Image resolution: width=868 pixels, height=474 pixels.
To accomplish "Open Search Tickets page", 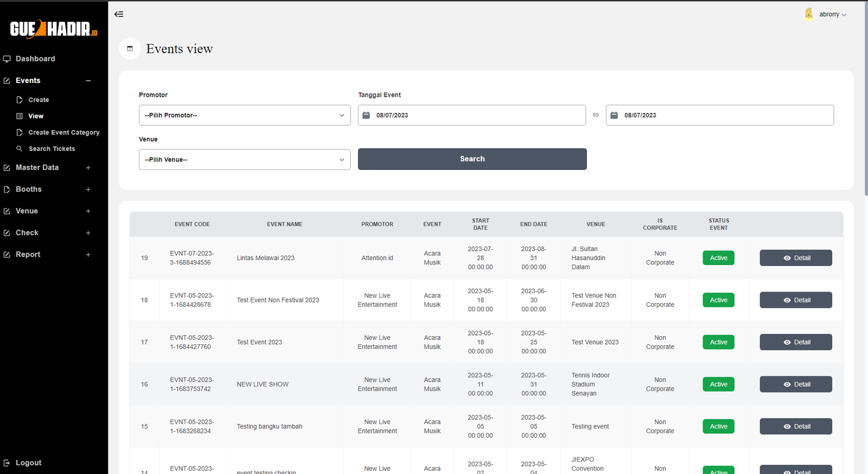I will pos(52,149).
